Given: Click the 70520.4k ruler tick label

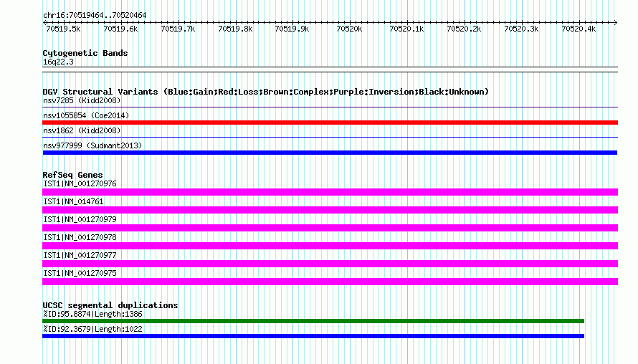Looking at the screenshot, I should [579, 29].
